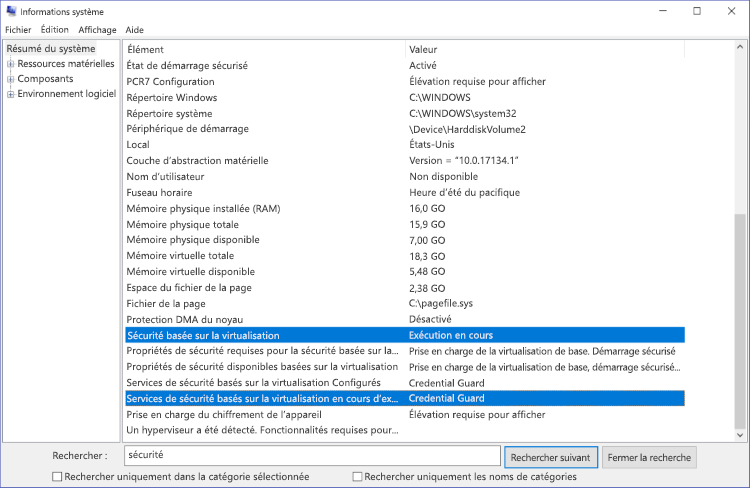Expand the Environnement logiciel tree node

[x=11, y=94]
